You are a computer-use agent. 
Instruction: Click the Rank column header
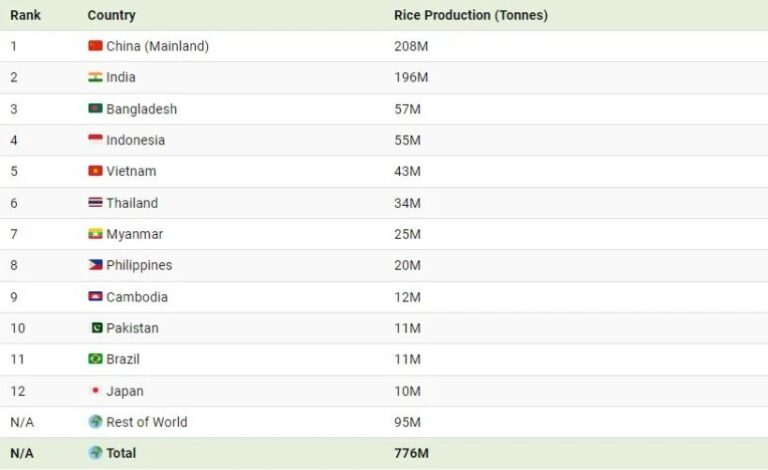tap(25, 15)
